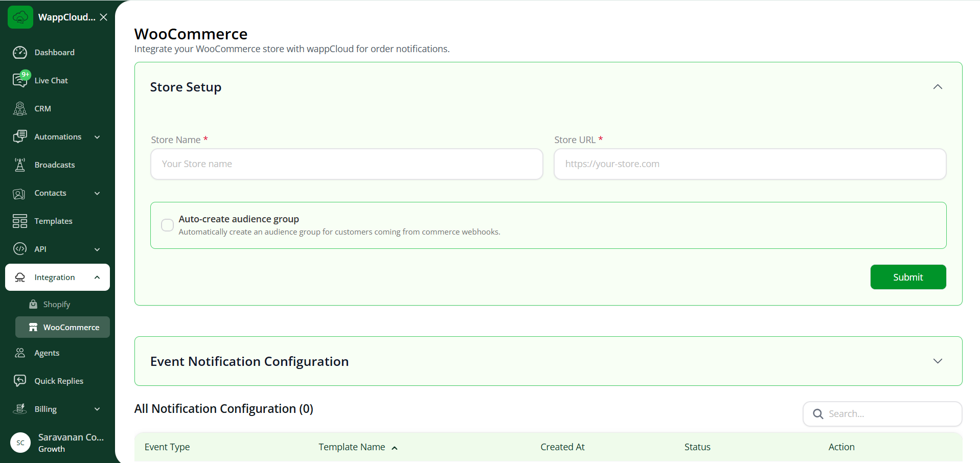Click the Billing icon
The width and height of the screenshot is (980, 463).
20,409
